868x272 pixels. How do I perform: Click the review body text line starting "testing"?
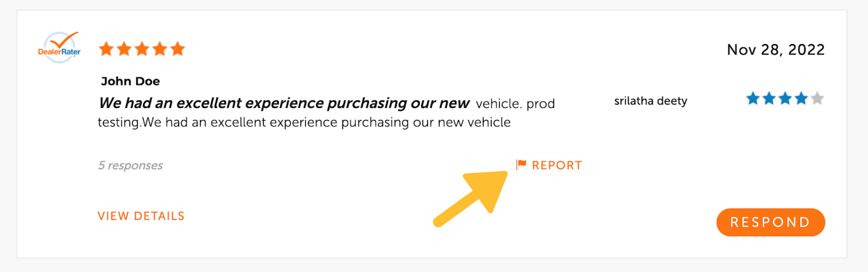coord(304,123)
